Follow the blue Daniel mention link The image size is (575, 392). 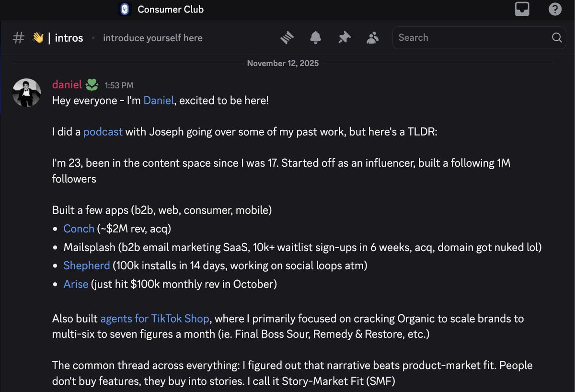(159, 101)
